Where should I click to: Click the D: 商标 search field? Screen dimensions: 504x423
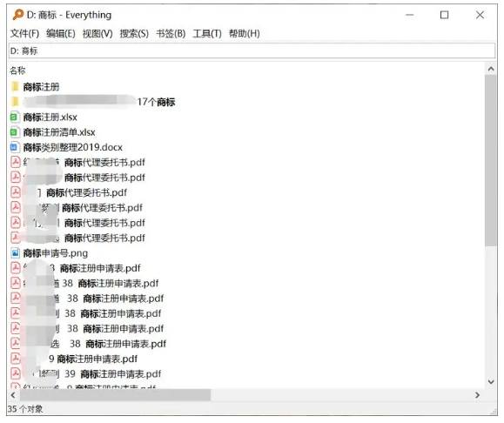pos(252,50)
